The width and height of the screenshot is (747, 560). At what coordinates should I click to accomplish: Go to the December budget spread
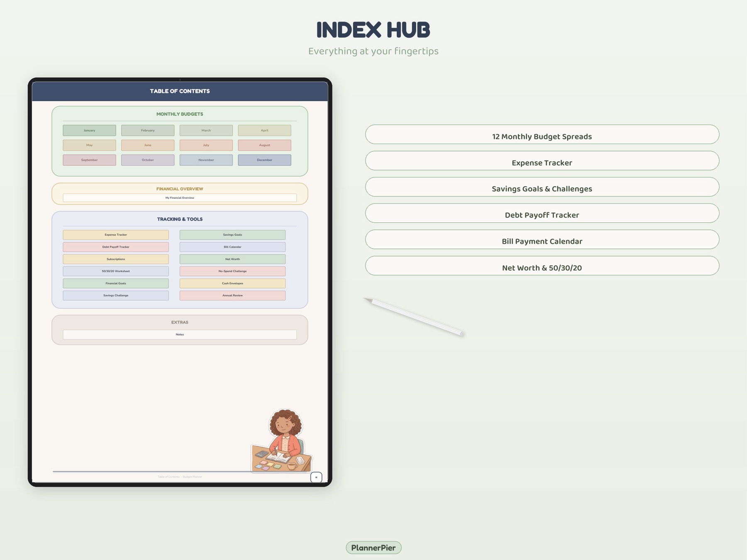[x=264, y=160]
